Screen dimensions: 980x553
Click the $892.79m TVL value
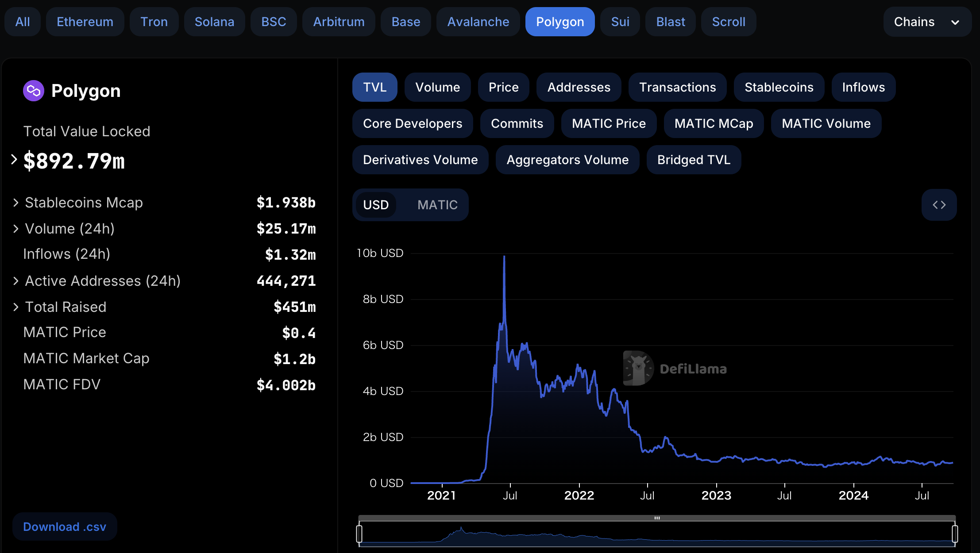[74, 161]
